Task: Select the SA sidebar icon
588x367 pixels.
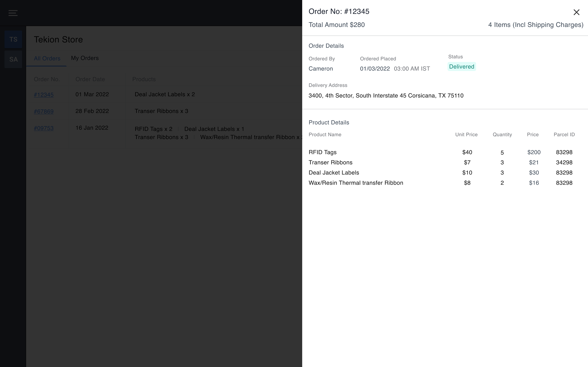Action: [x=13, y=59]
